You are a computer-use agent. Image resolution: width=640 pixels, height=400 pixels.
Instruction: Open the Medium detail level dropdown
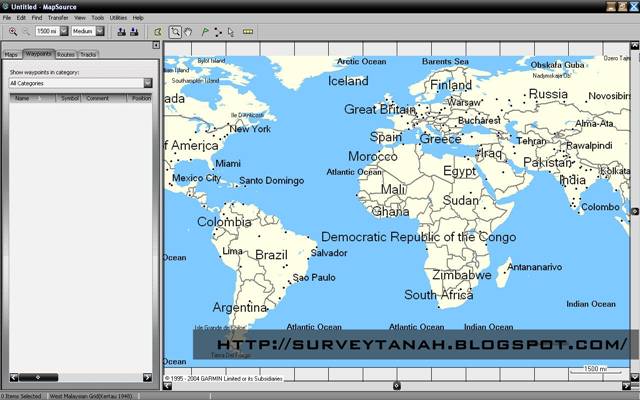[100, 31]
